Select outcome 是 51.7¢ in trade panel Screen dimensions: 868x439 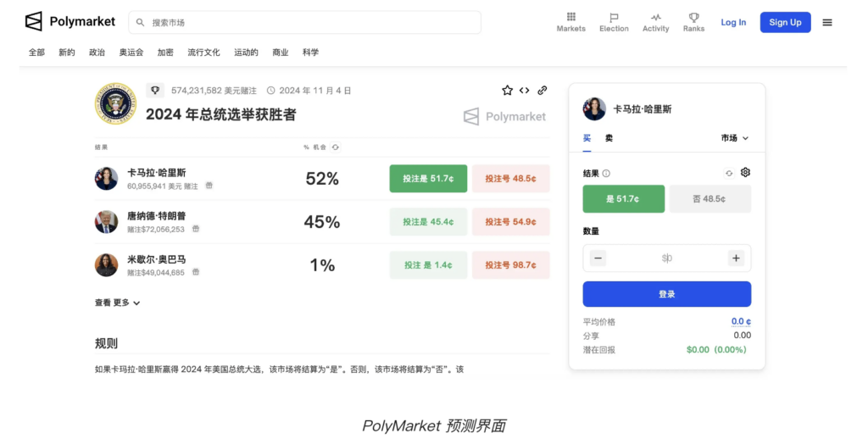click(623, 199)
